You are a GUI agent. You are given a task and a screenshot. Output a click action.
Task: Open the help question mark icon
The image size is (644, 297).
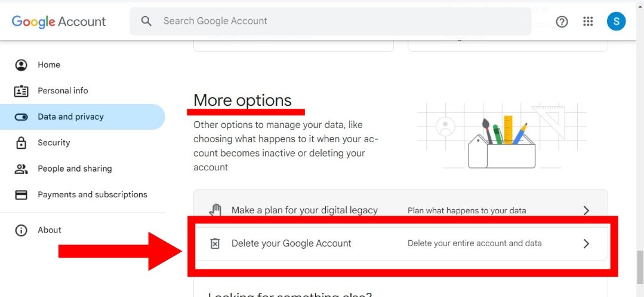click(562, 22)
